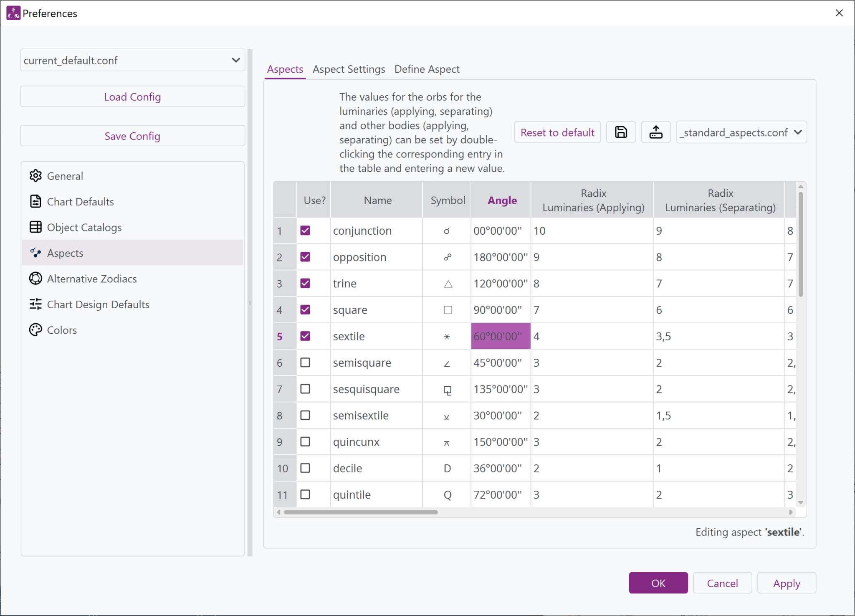Click the Reset to default button
The image size is (855, 616).
tap(557, 132)
